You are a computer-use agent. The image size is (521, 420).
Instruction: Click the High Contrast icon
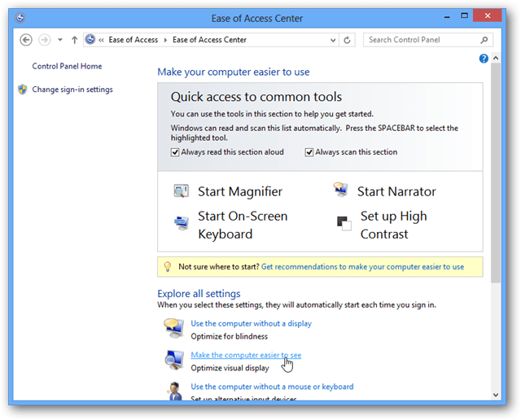pos(344,223)
